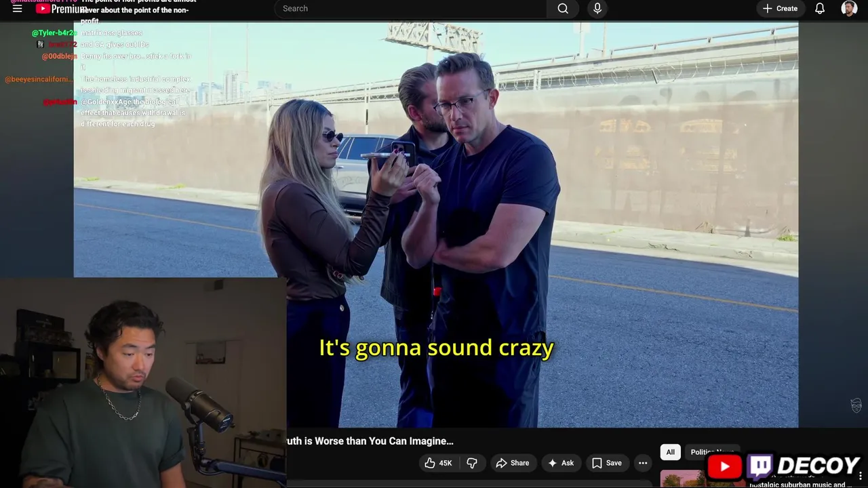Save the video to a playlist

click(x=606, y=463)
